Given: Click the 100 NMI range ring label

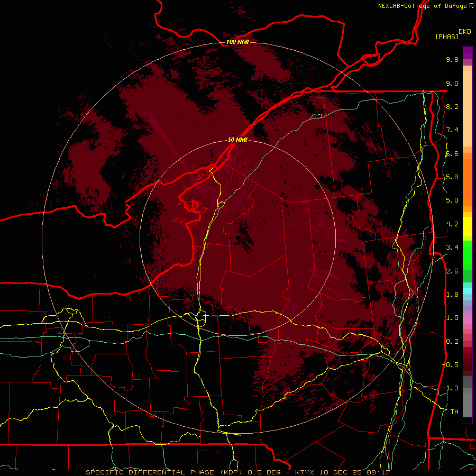Looking at the screenshot, I should click(x=237, y=42).
